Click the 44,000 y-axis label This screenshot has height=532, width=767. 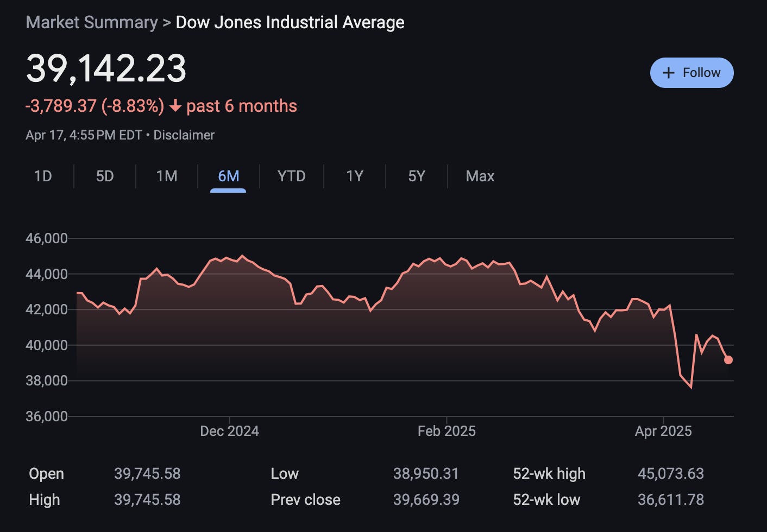pyautogui.click(x=47, y=274)
